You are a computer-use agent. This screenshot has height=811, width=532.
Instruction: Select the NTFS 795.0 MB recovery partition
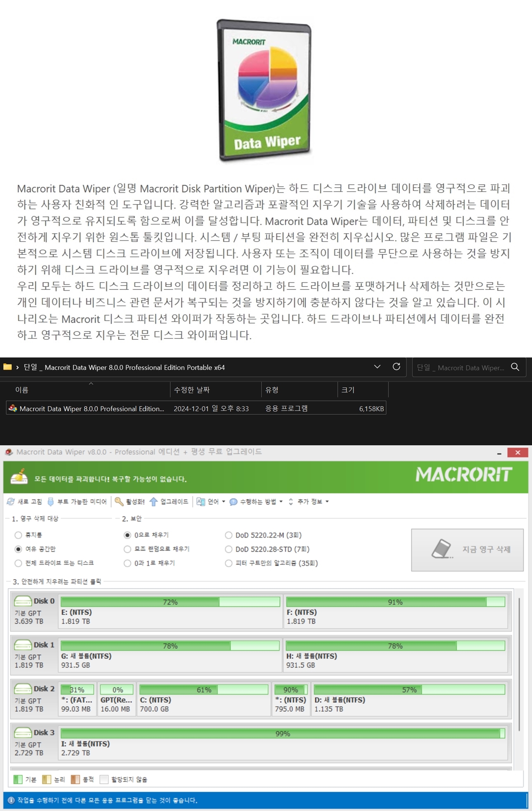click(x=291, y=699)
